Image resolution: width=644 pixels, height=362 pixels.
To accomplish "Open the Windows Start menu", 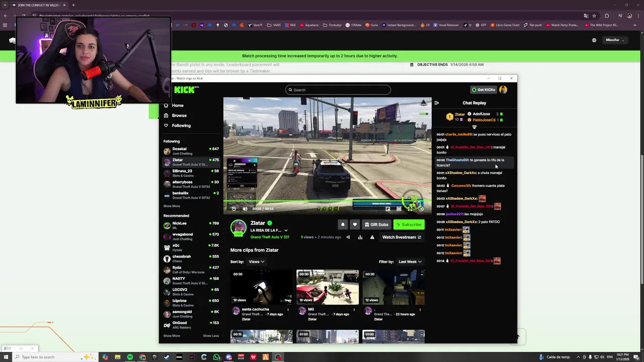I will click(x=6, y=357).
